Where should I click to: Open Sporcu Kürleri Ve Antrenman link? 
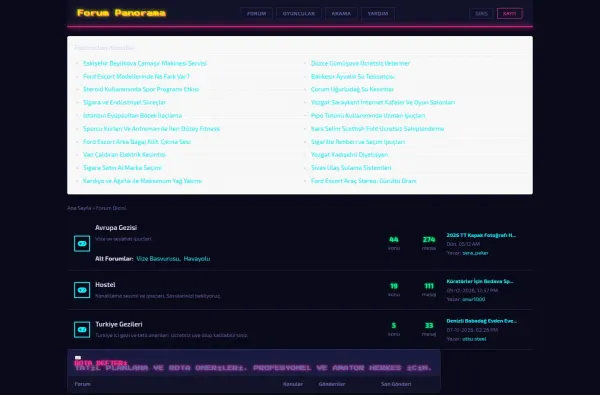click(151, 129)
